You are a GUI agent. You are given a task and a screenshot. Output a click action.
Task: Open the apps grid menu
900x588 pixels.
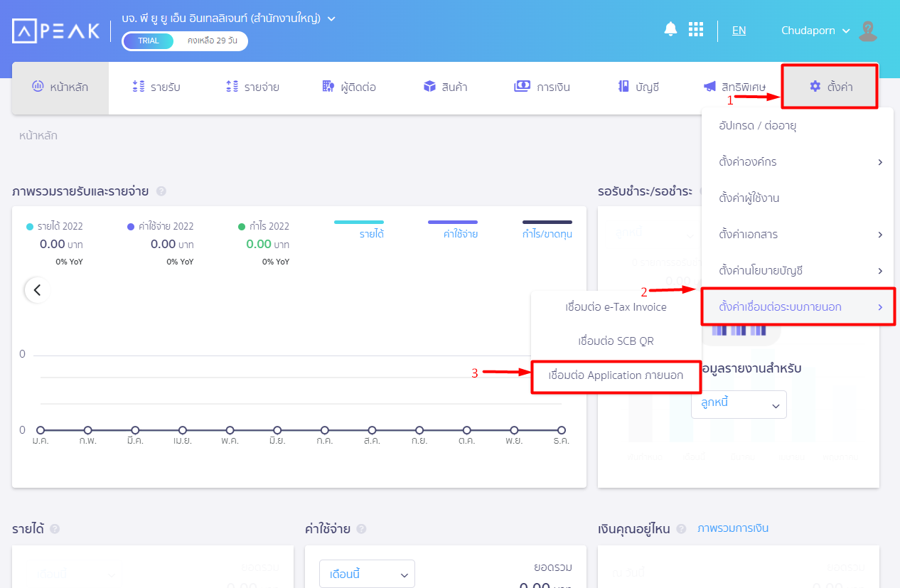(696, 29)
